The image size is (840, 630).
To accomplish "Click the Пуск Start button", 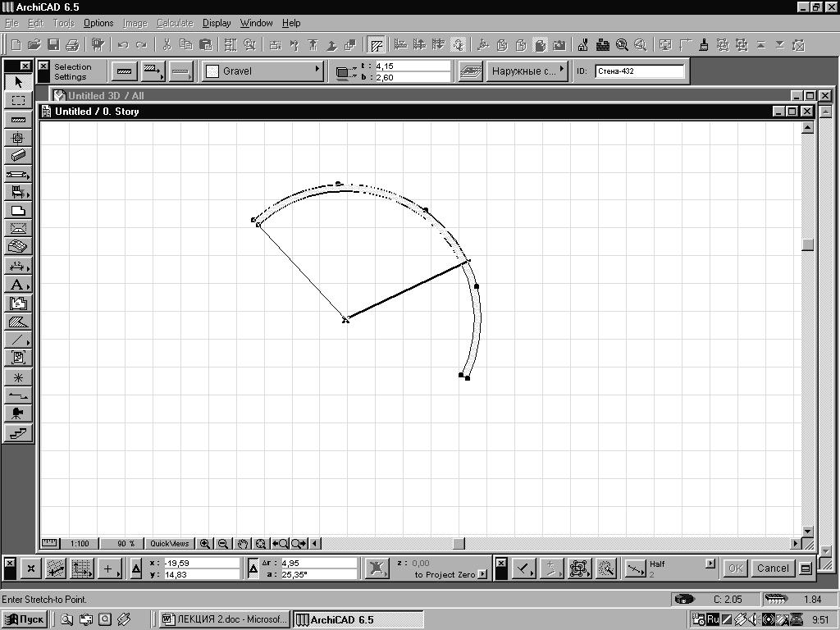I will click(24, 619).
